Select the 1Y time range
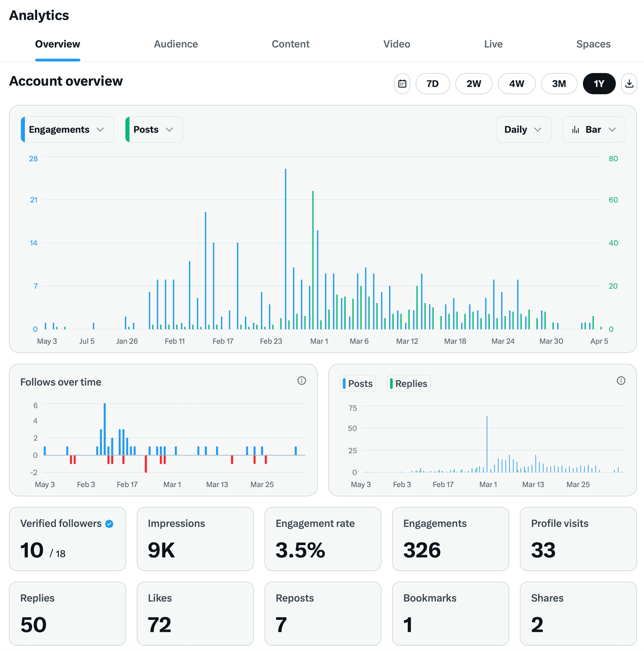This screenshot has width=644, height=651. [599, 83]
